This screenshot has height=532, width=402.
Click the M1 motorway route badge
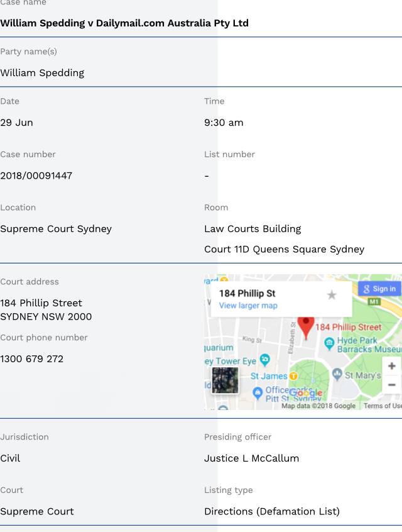pos(375,302)
